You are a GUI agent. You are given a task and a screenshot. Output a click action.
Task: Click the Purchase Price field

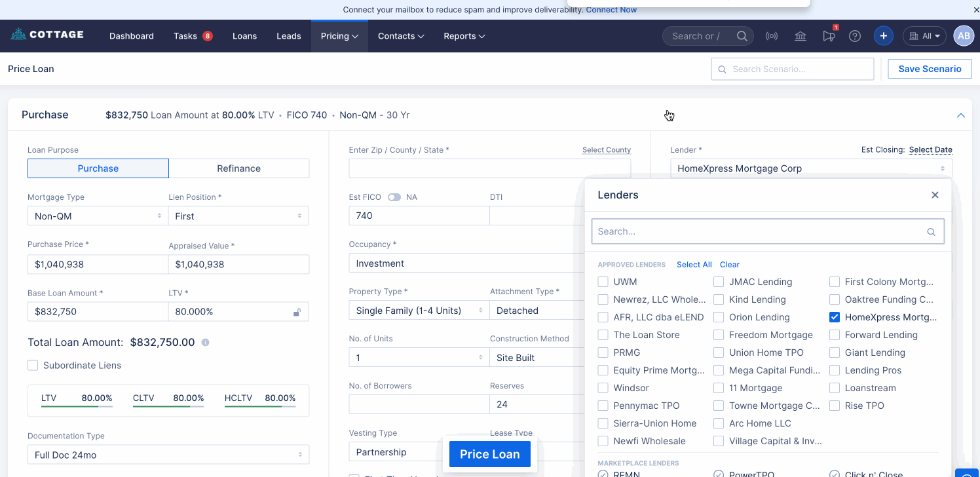point(98,264)
